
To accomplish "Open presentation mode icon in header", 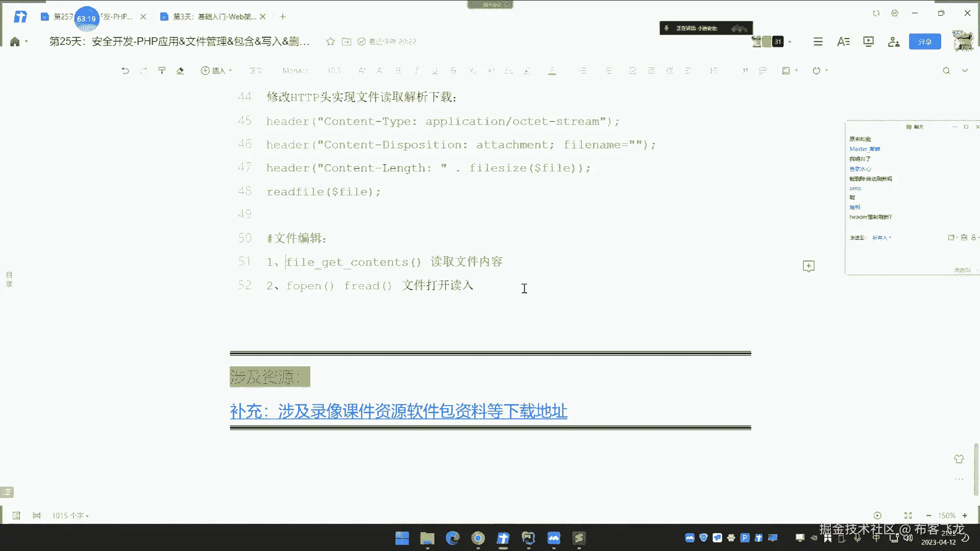I will coord(868,42).
